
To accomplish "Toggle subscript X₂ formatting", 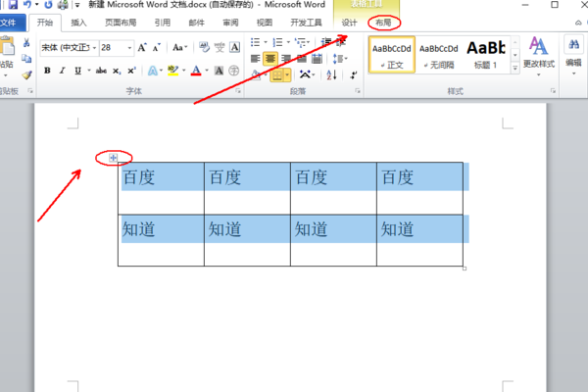I will (117, 71).
